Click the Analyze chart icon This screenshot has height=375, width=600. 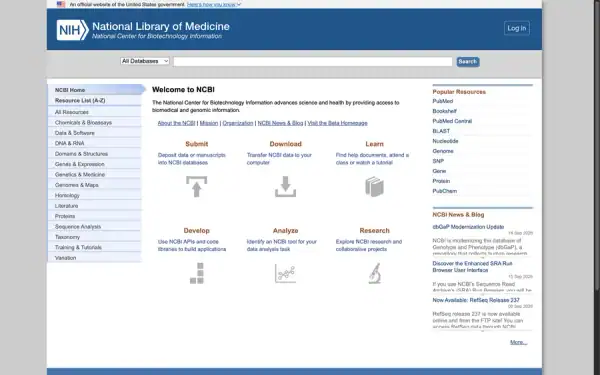(285, 273)
